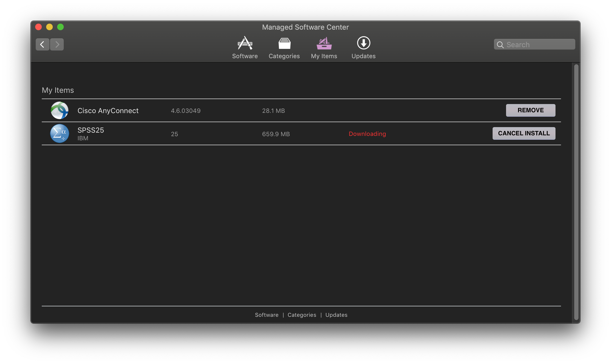Go forward with the right arrow
The height and width of the screenshot is (364, 611).
[x=57, y=44]
